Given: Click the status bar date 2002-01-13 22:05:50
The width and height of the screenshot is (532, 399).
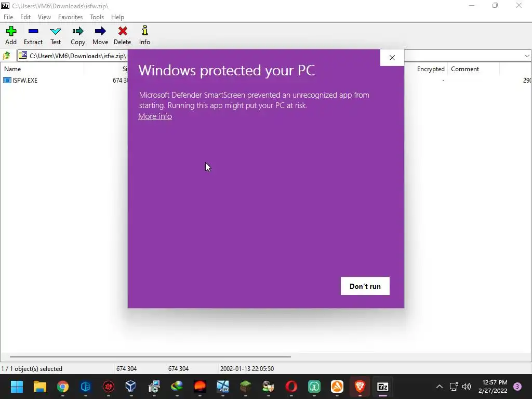Looking at the screenshot, I should coord(247,368).
